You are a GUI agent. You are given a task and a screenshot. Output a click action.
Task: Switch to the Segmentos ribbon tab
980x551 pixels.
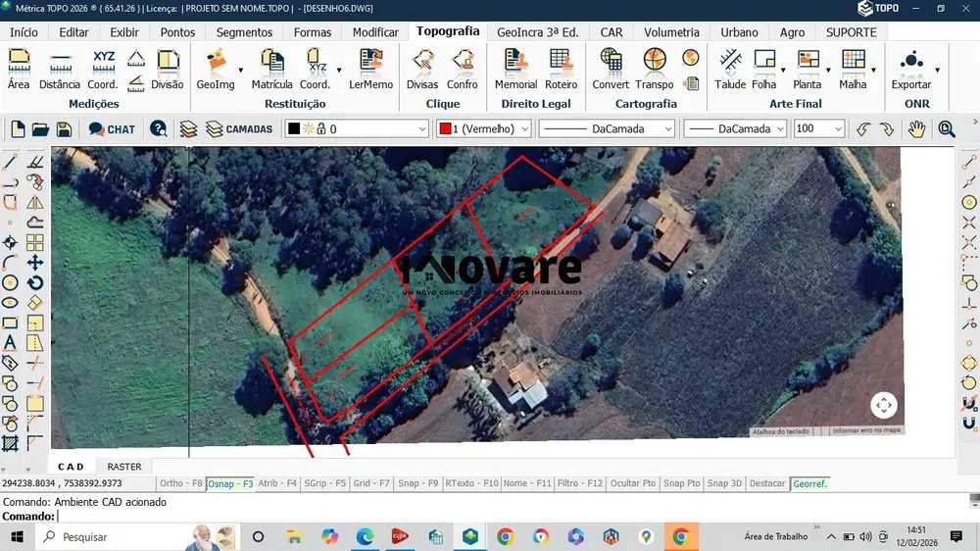(244, 32)
